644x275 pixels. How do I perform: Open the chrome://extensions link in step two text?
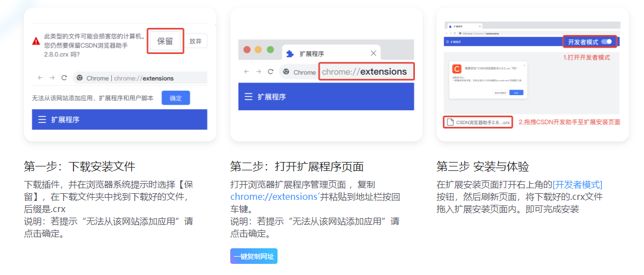274,197
